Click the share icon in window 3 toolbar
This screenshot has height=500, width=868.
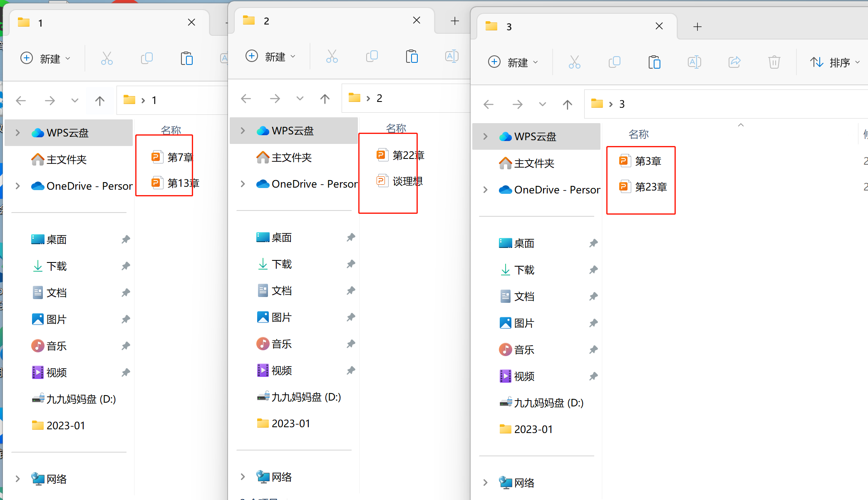(x=734, y=62)
